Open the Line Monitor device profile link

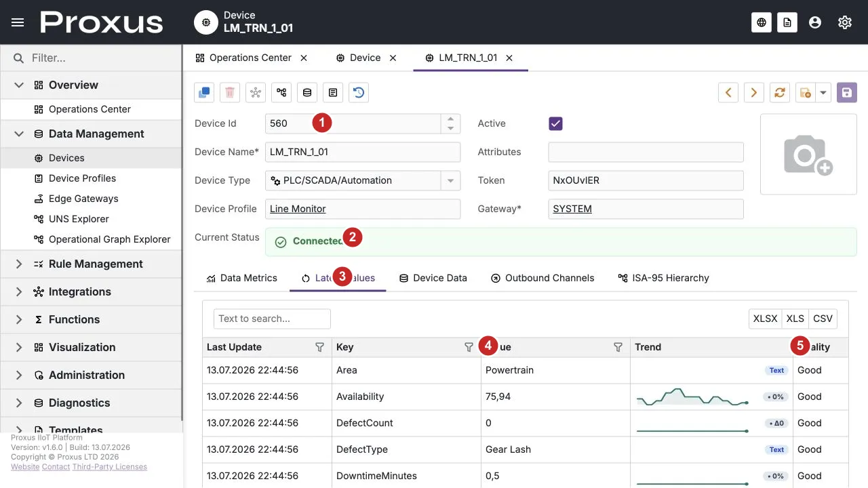pos(298,209)
